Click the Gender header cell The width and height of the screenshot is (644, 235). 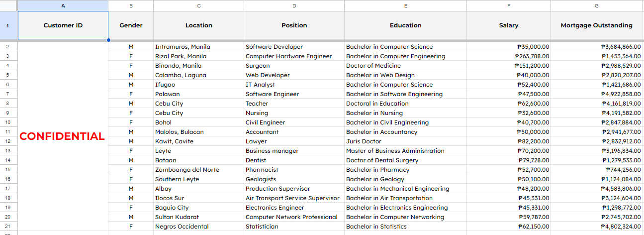[131, 25]
